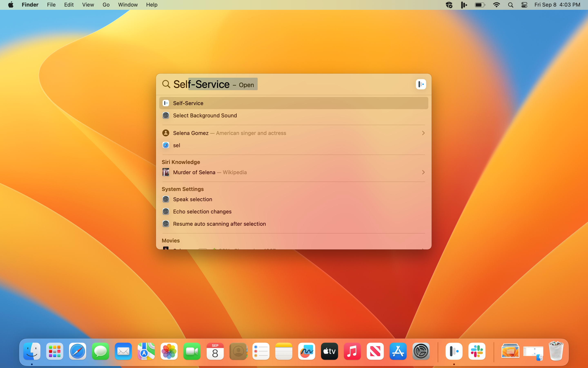
Task: Open Calendar showing Sep 8 in Dock
Action: (215, 351)
